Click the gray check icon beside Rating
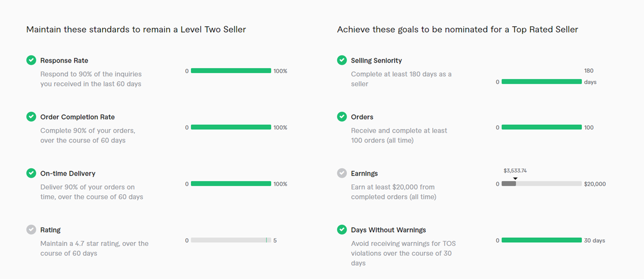644x279 pixels. (x=31, y=230)
